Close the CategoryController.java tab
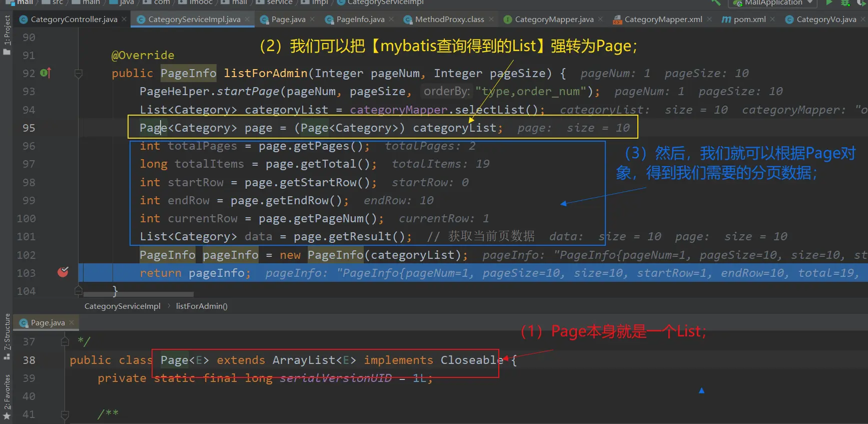Screen dimensions: 868x424 (x=124, y=20)
